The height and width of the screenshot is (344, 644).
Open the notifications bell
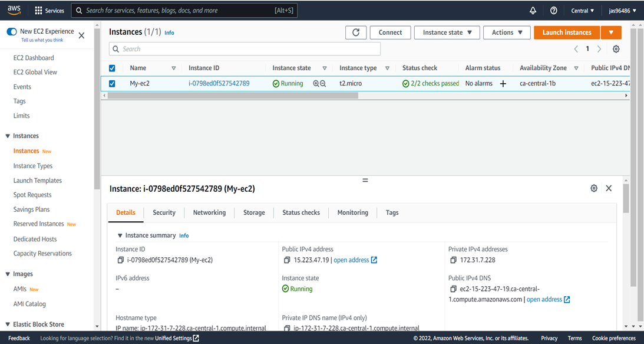(533, 11)
